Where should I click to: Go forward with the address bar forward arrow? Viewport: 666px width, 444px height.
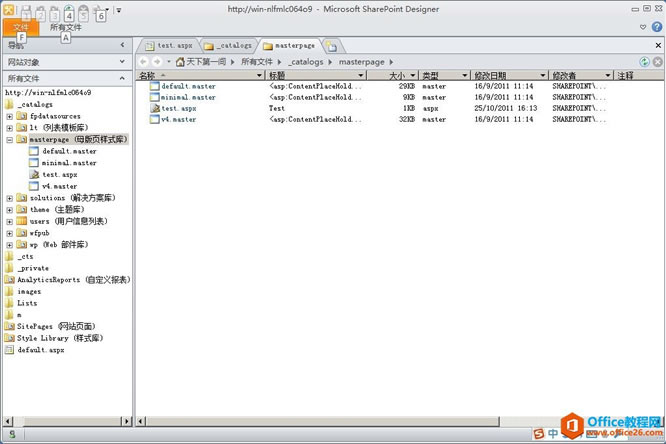[157, 62]
